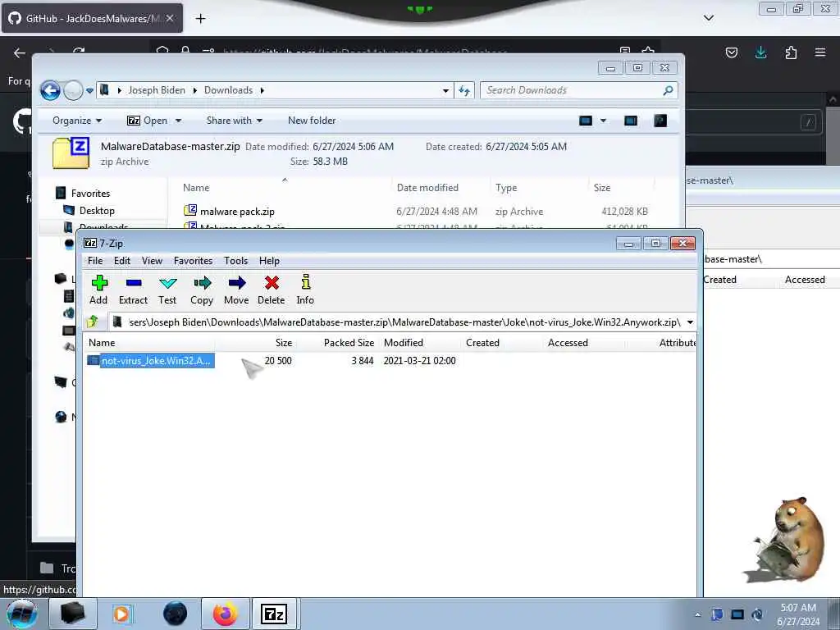Choose the Move toolbar icon in 7-Zip
This screenshot has height=630, width=840.
[x=236, y=290]
